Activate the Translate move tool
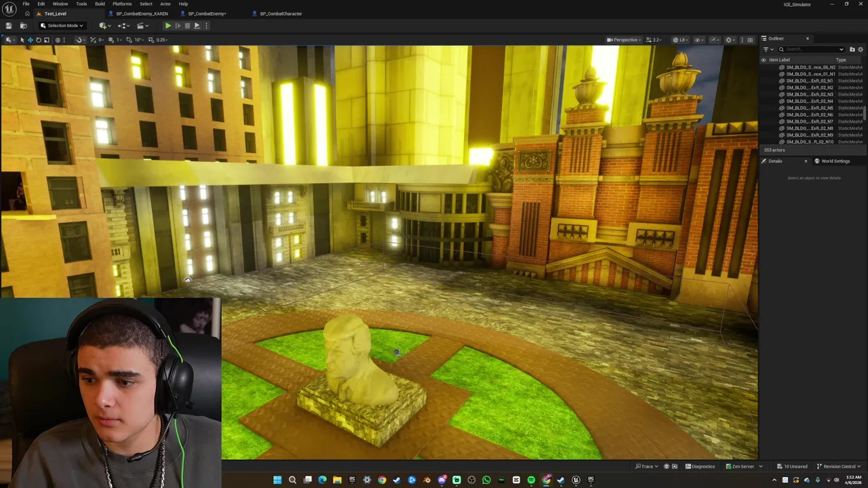This screenshot has width=868, height=488. tap(30, 40)
